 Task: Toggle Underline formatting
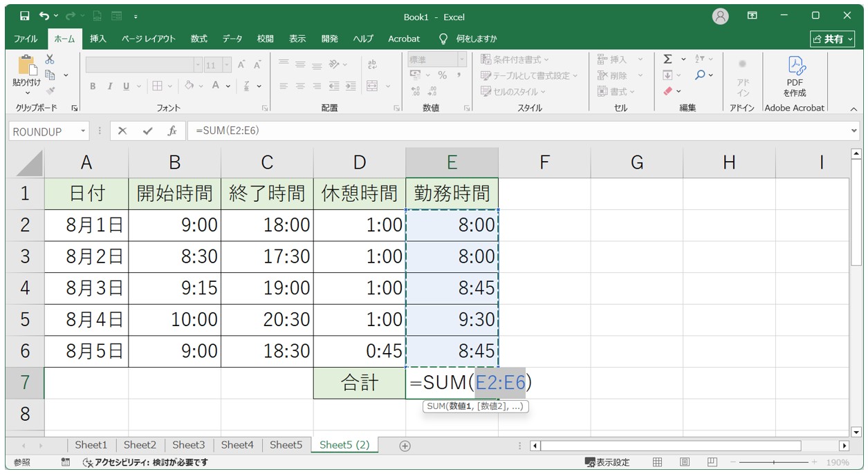tap(126, 86)
